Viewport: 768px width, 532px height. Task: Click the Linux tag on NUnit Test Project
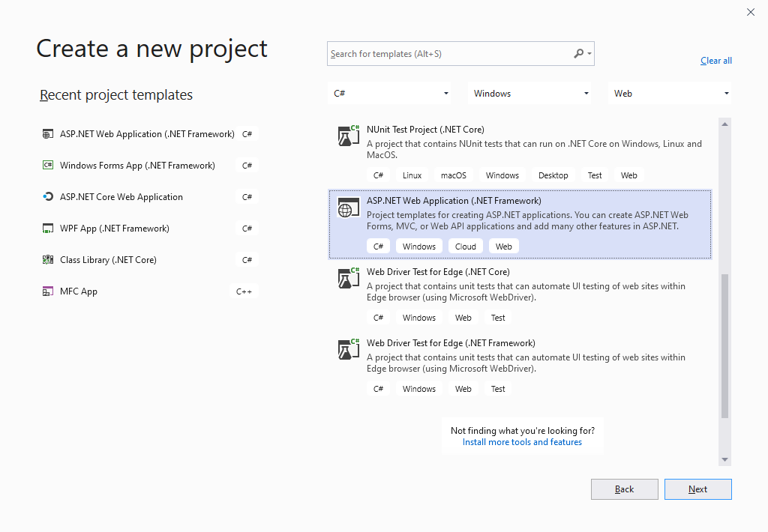tap(412, 175)
